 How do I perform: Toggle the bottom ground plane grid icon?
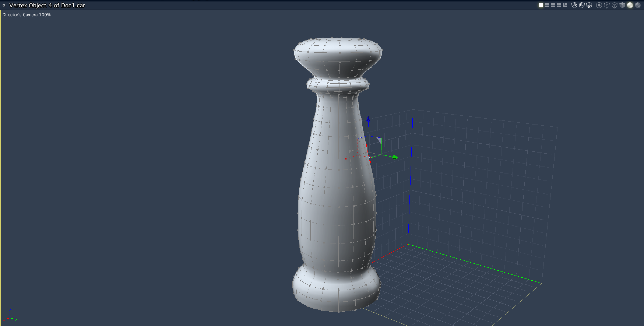(589, 5)
